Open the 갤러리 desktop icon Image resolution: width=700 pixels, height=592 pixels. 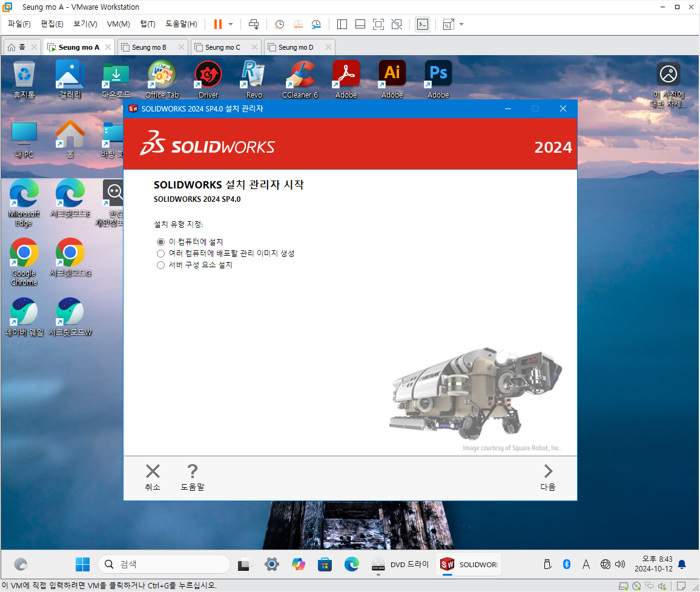coord(70,79)
